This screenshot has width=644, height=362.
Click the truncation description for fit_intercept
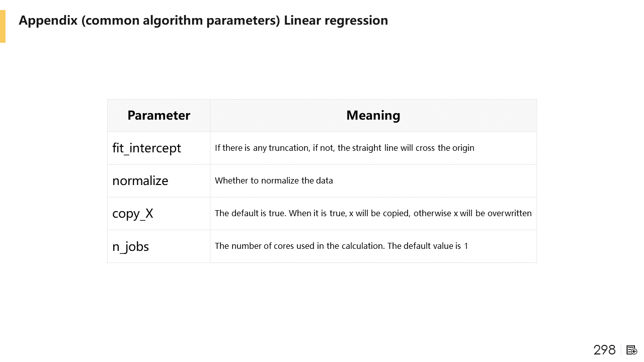tap(344, 148)
